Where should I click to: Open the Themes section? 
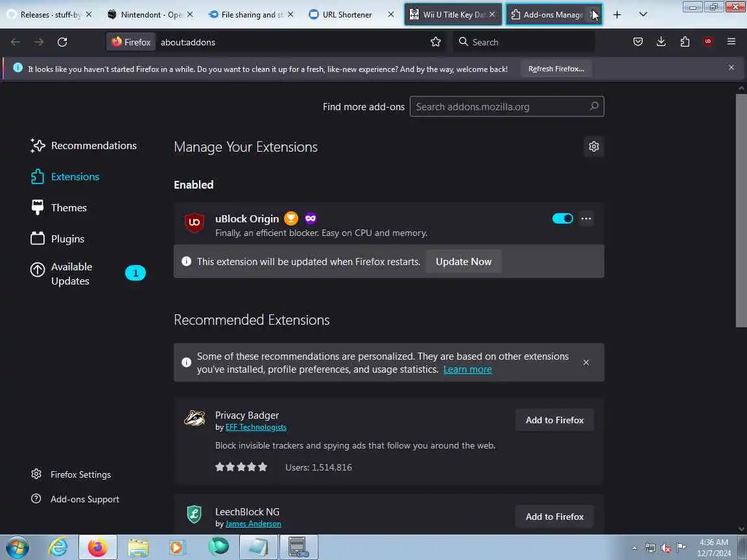coord(59,207)
